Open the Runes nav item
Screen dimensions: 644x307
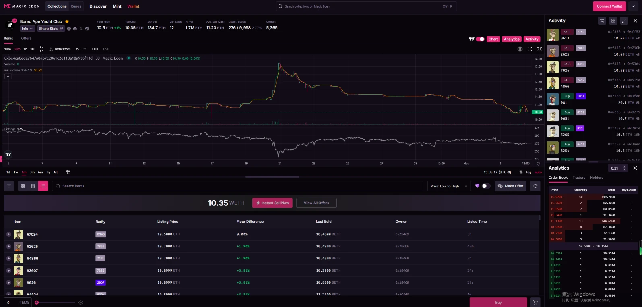point(76,6)
